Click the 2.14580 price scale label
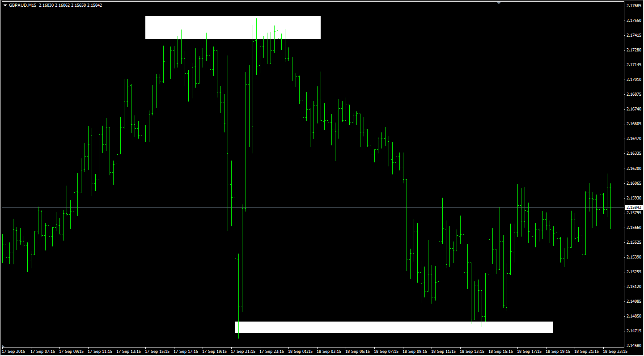 633,346
